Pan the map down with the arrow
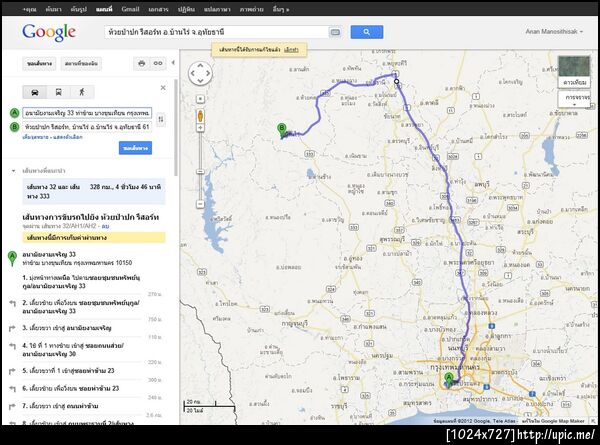This screenshot has height=445, width=600. point(200,81)
